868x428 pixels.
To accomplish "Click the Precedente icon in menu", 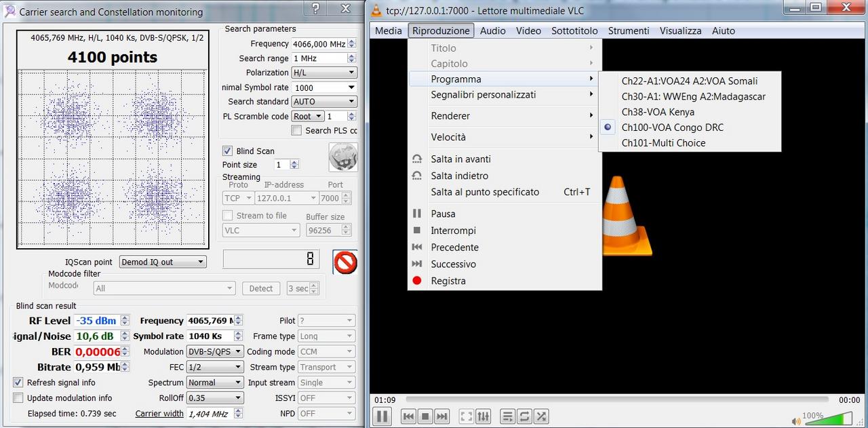I will tap(417, 248).
